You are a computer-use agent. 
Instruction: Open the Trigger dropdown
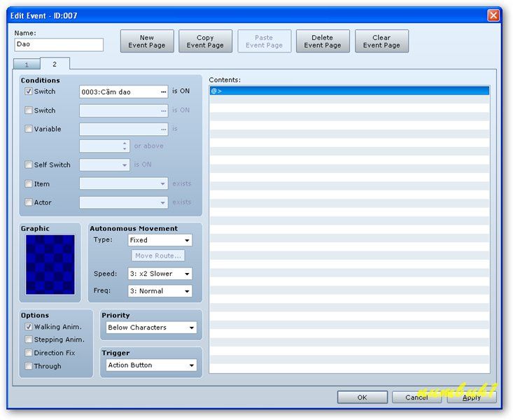pyautogui.click(x=151, y=365)
